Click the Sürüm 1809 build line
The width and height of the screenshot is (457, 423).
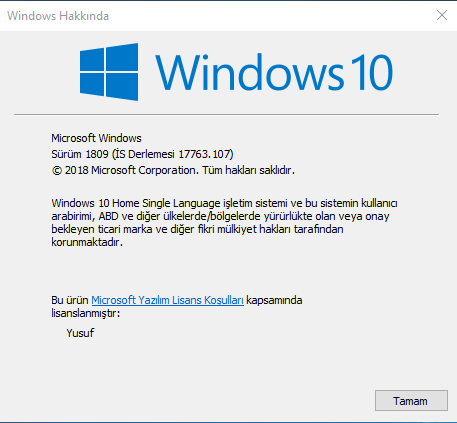pos(142,154)
